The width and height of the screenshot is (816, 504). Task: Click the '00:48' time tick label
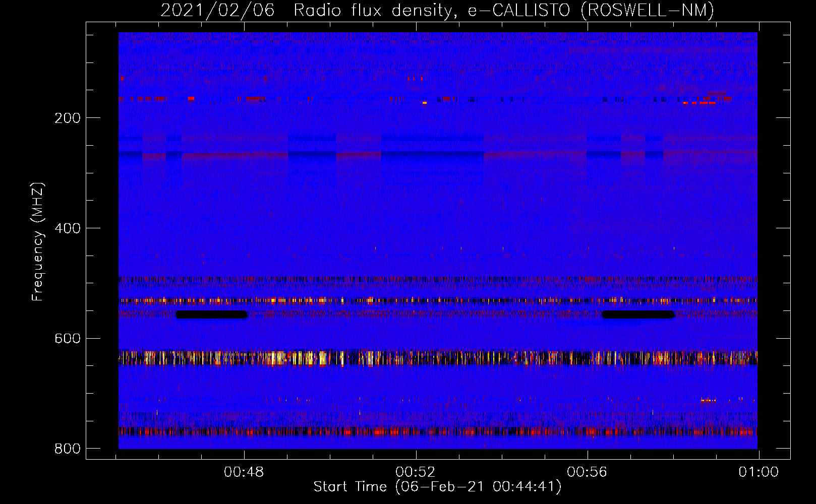[x=244, y=472]
